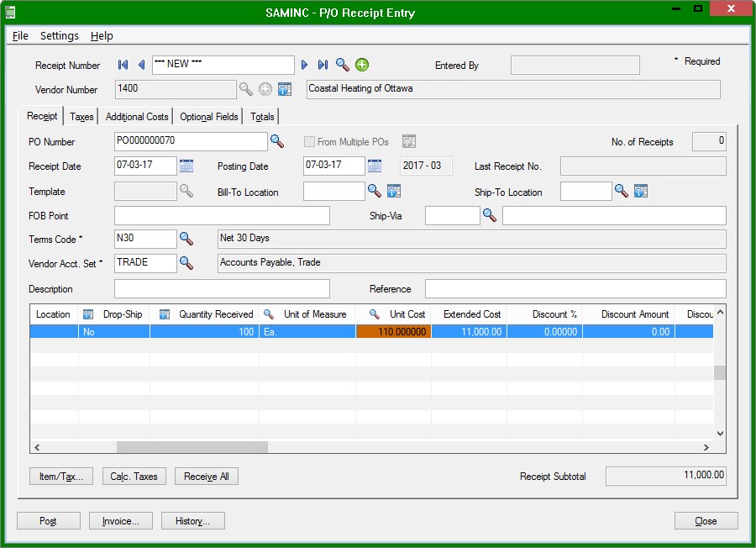Click the horizontal grid scrollbar thumb

192,447
